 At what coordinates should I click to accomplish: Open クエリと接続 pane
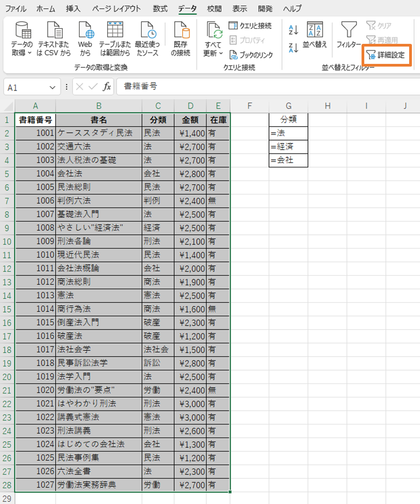tap(250, 26)
